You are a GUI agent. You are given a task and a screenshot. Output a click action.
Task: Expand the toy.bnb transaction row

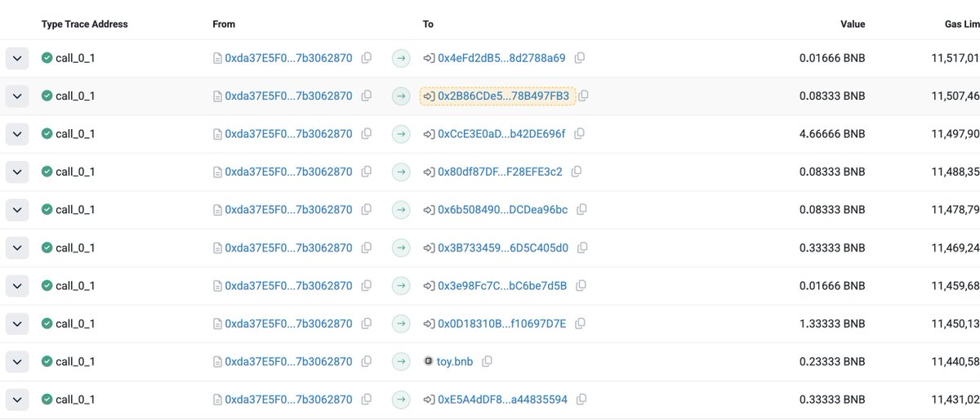coord(17,361)
